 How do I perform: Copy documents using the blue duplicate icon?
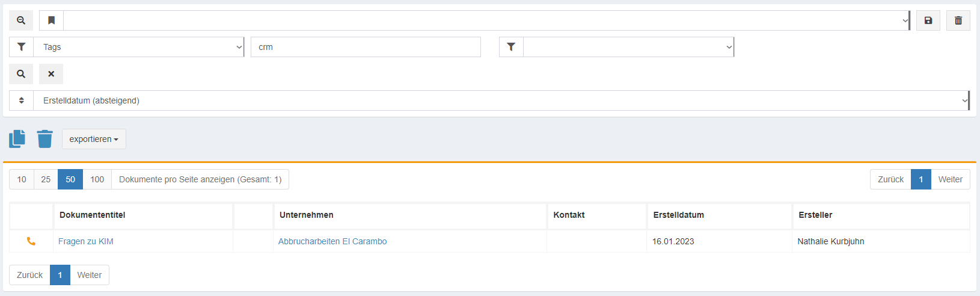tap(17, 139)
